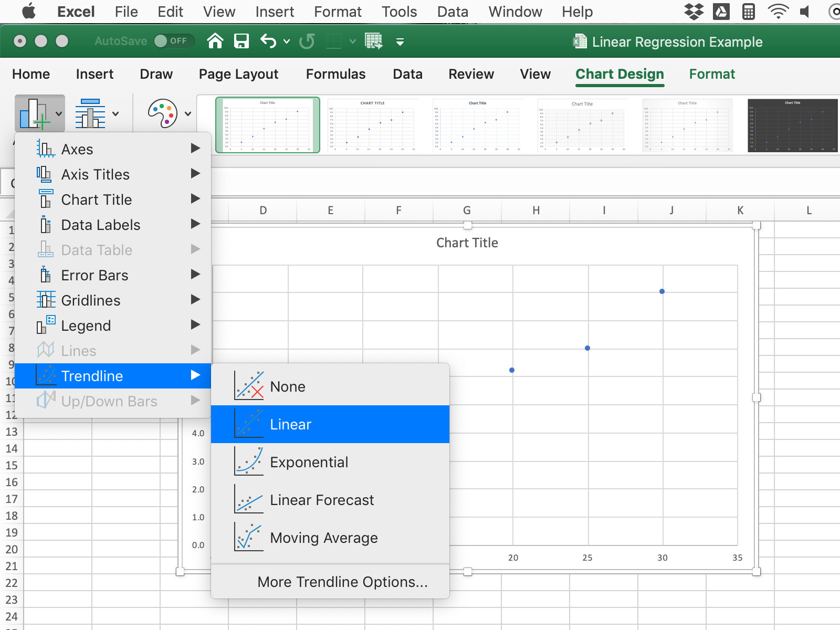Viewport: 840px width, 630px height.
Task: Switch to the Formulas ribbon tab
Action: pos(335,74)
